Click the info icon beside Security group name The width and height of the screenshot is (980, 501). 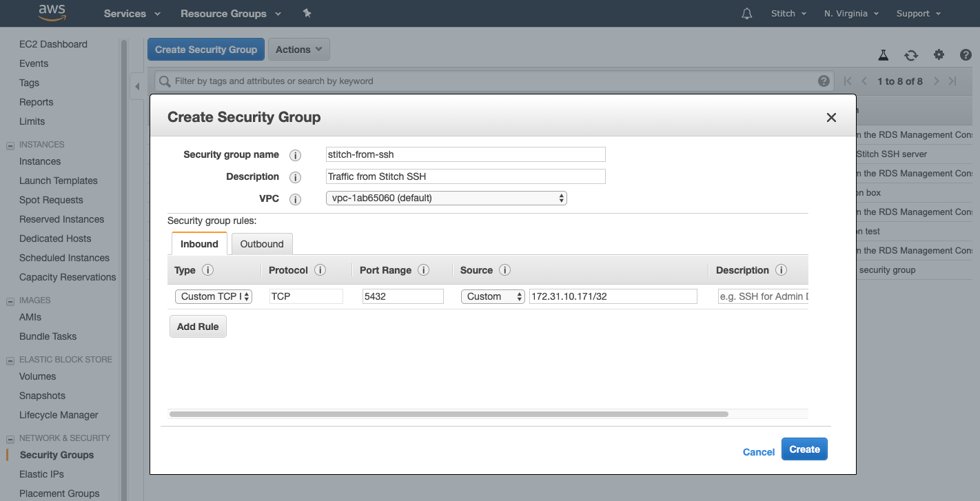(x=295, y=154)
